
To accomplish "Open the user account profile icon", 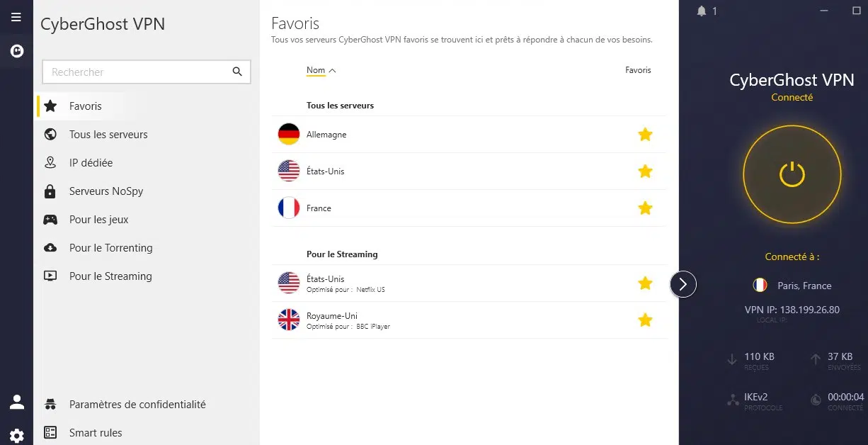I will [17, 402].
